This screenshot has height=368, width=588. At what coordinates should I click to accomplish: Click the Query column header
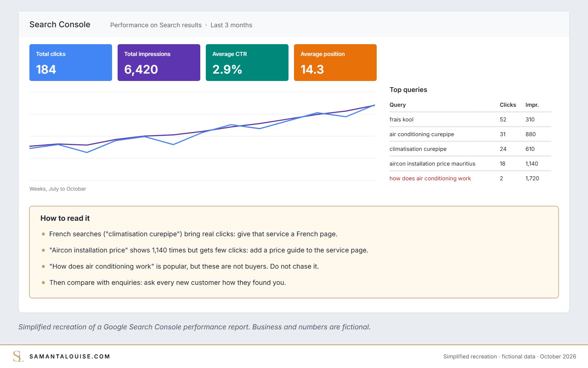[398, 105]
